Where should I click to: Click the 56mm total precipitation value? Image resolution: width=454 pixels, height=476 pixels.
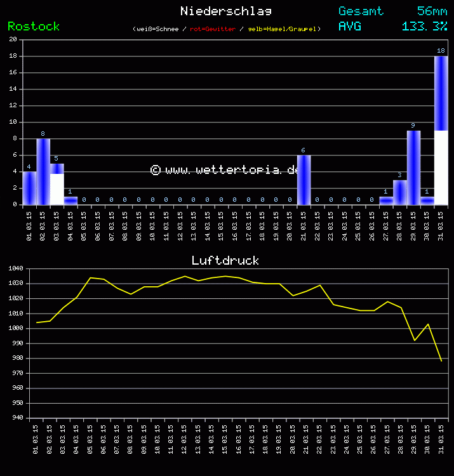click(432, 11)
